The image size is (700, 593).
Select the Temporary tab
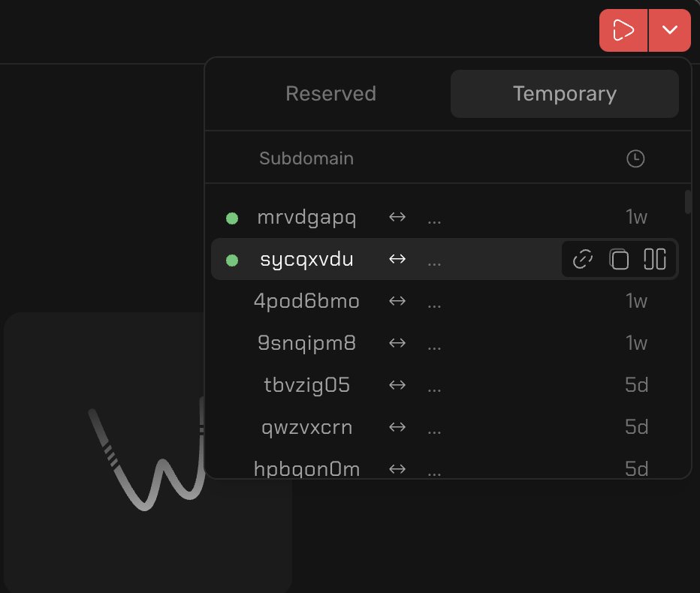[x=564, y=94]
